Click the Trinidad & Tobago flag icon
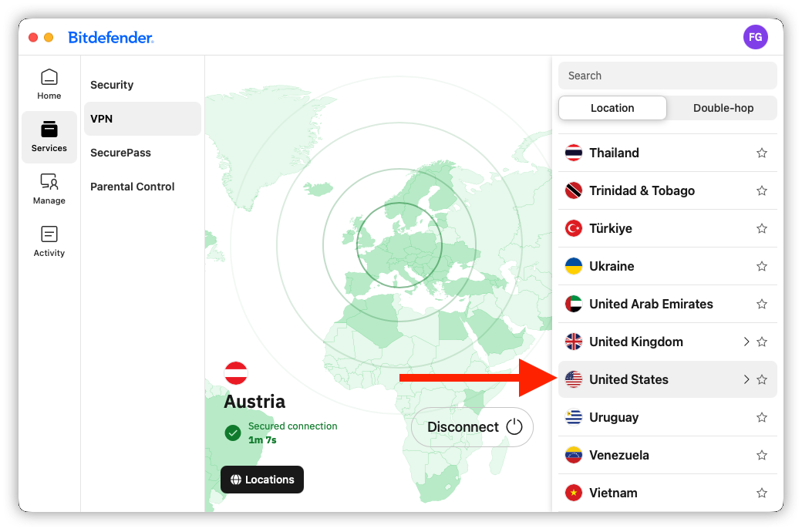 (574, 190)
